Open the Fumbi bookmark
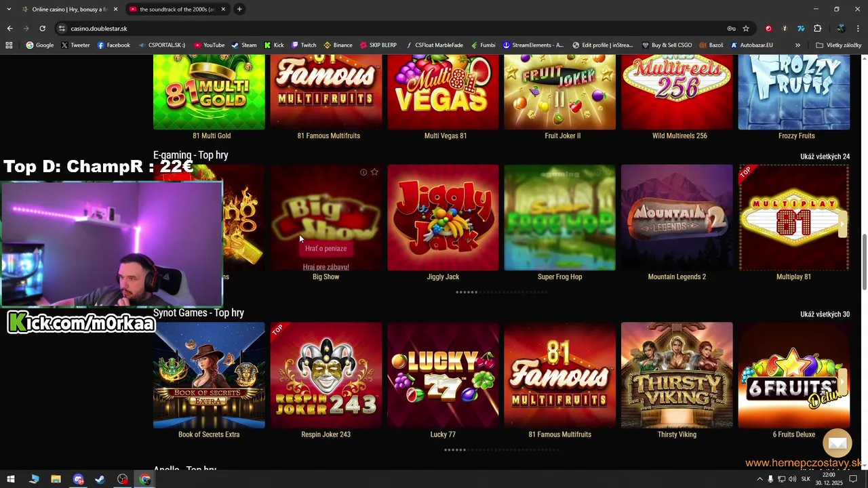The height and width of the screenshot is (488, 868). pyautogui.click(x=484, y=45)
